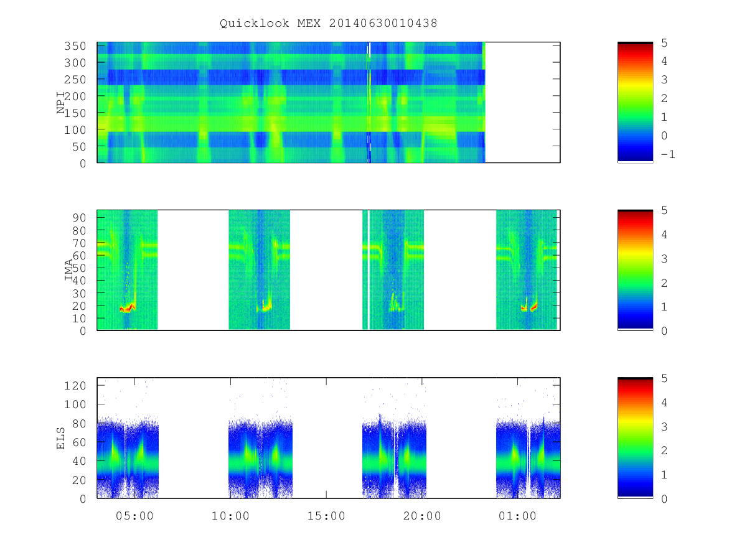Select the IMA y-axis label

69,271
